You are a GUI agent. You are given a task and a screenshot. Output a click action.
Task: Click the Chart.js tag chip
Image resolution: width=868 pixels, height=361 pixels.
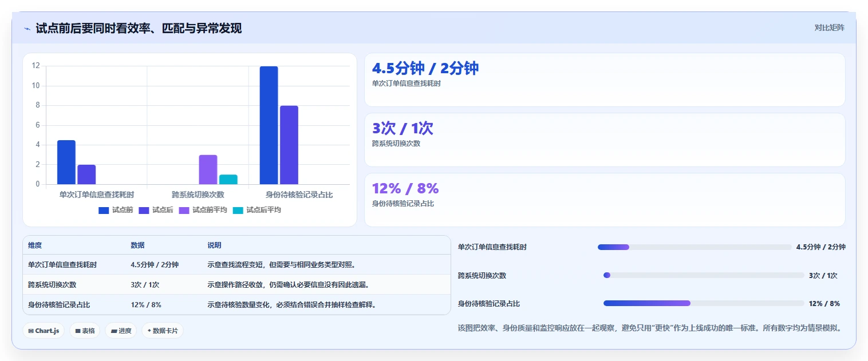44,330
